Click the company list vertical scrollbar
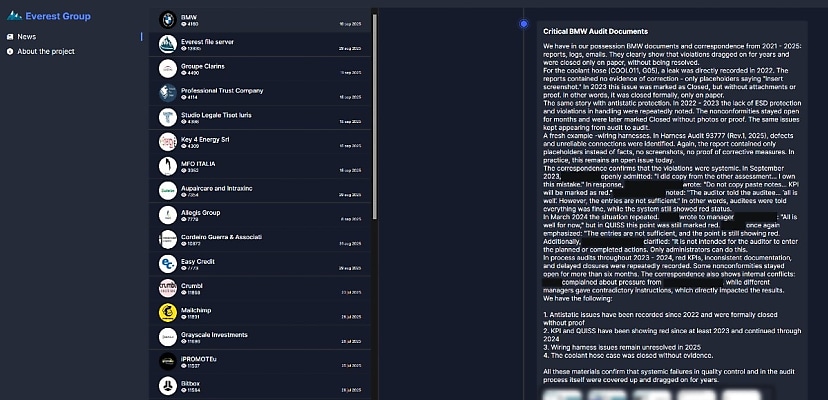The width and height of the screenshot is (828, 400). (x=375, y=116)
